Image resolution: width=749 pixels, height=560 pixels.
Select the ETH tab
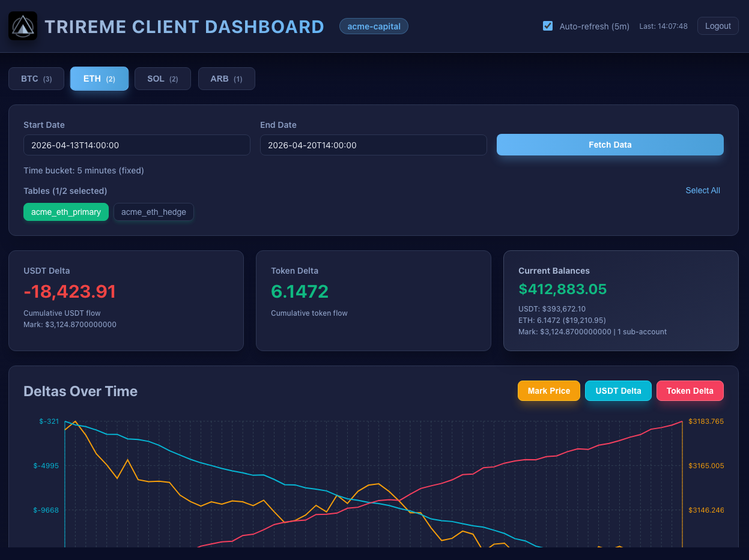tap(99, 79)
